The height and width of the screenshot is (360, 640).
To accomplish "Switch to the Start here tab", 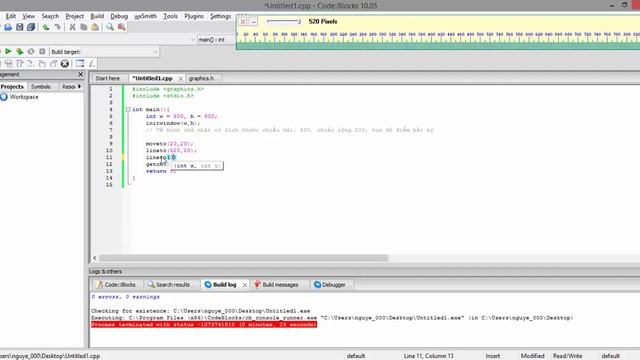I will click(108, 78).
